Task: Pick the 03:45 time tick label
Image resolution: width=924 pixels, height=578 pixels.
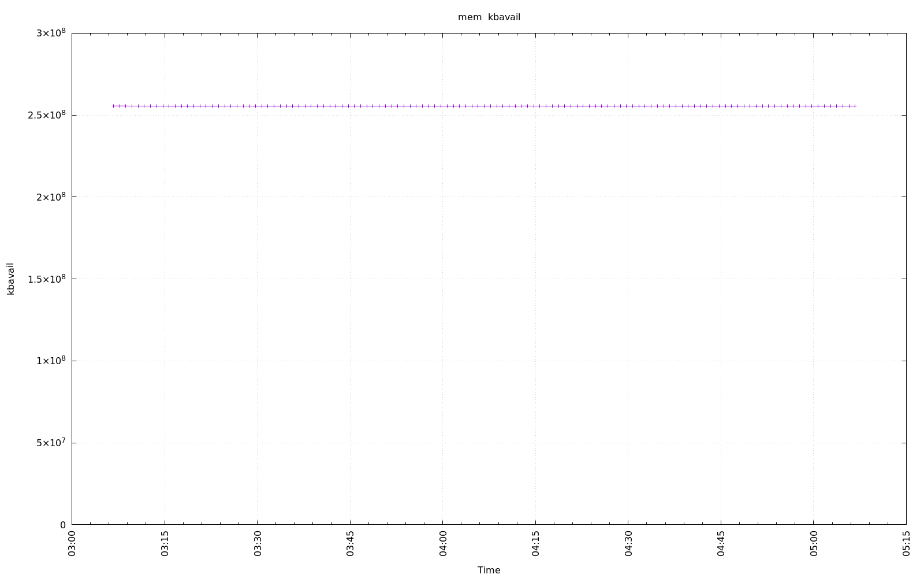Action: 350,543
